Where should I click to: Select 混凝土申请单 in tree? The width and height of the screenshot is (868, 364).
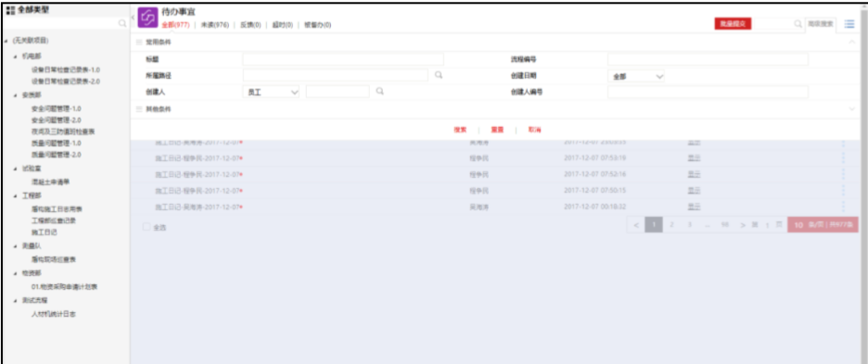[x=50, y=181]
